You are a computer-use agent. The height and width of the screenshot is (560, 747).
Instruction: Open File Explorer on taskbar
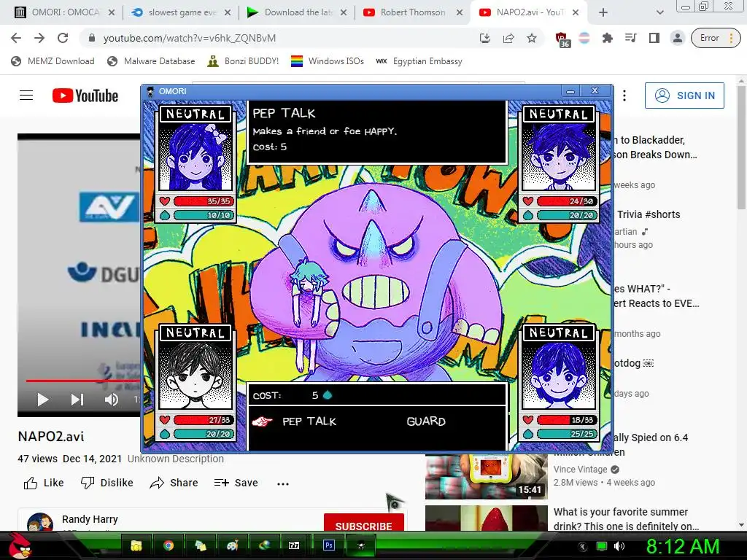click(136, 545)
